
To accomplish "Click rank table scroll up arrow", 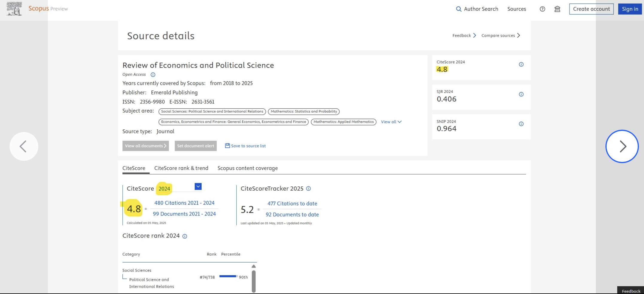I will (254, 266).
